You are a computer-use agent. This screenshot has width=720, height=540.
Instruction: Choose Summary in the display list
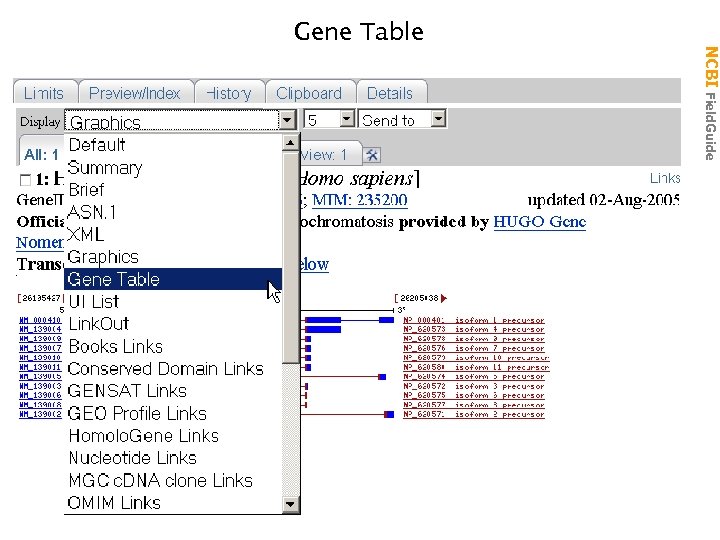(105, 167)
